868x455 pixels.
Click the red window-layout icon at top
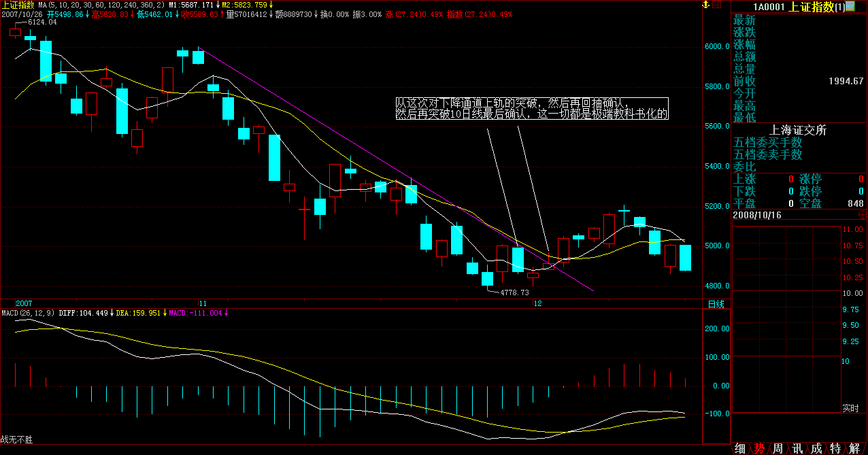(718, 5)
